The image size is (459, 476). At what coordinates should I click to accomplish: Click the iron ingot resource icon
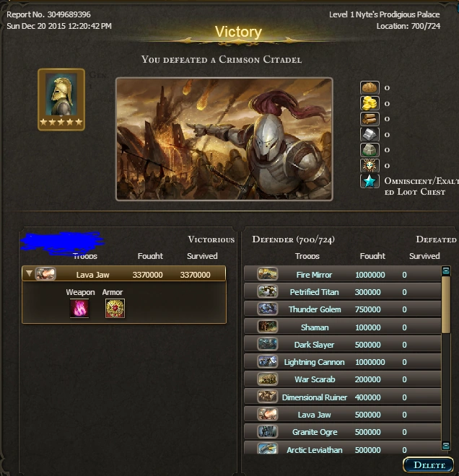coord(370,134)
